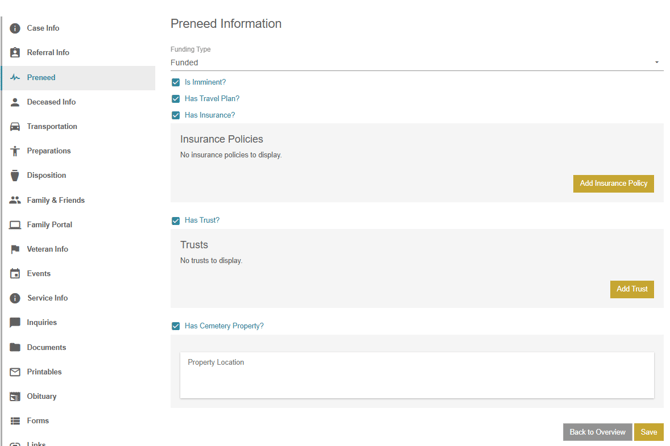670x446 pixels.
Task: Click the Case Info circle icon
Action: (15, 28)
